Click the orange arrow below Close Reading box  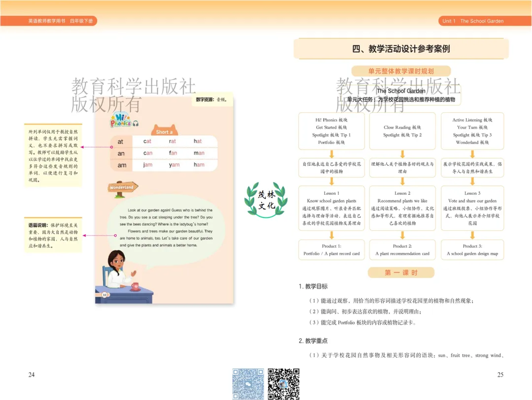coord(402,154)
